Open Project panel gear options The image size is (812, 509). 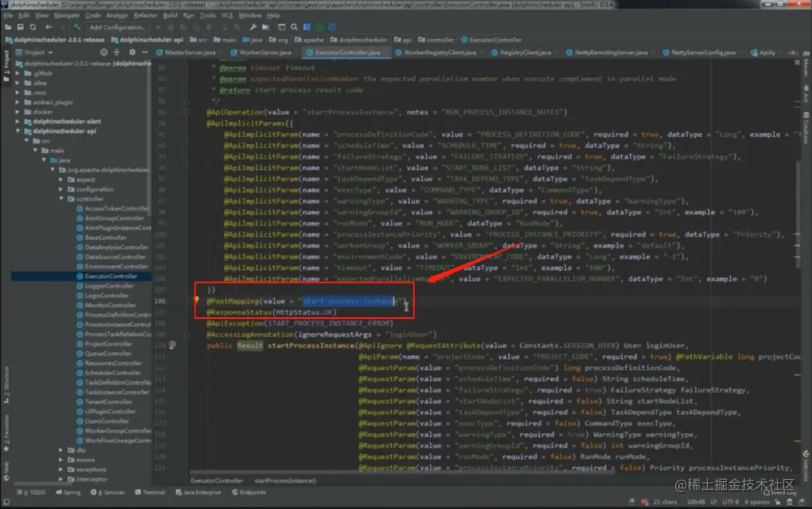pos(132,53)
